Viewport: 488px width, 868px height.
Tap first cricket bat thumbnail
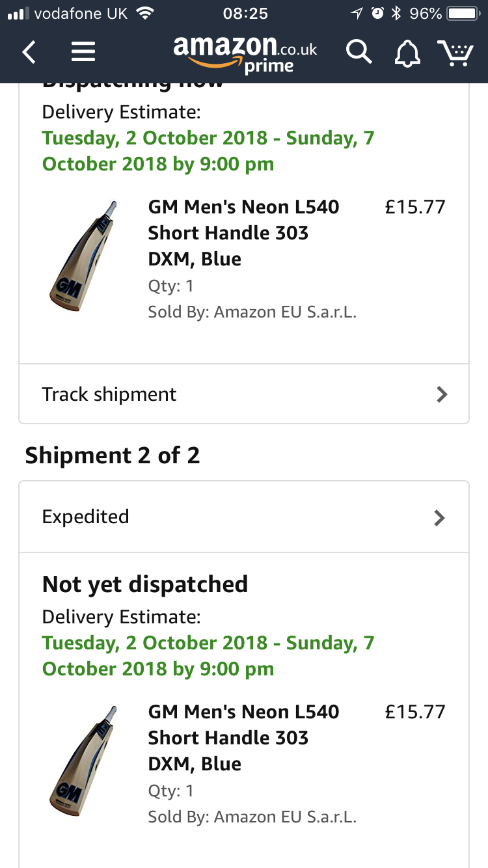click(x=83, y=256)
